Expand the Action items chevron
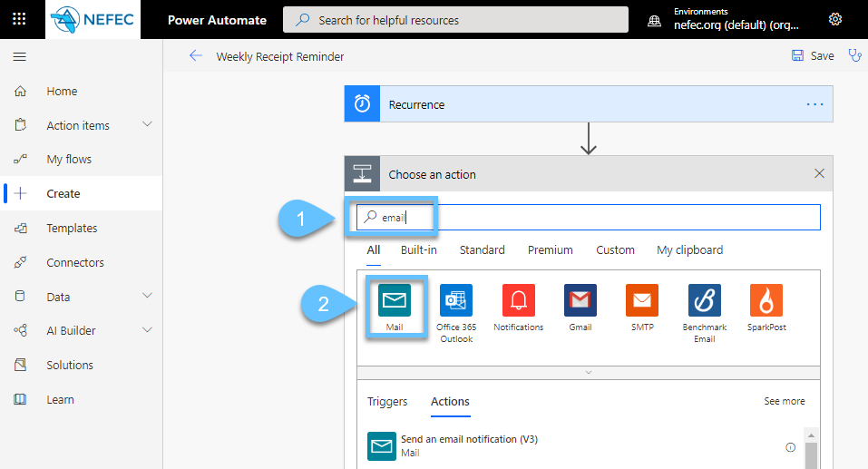Viewport: 868px width, 469px height. pos(147,124)
